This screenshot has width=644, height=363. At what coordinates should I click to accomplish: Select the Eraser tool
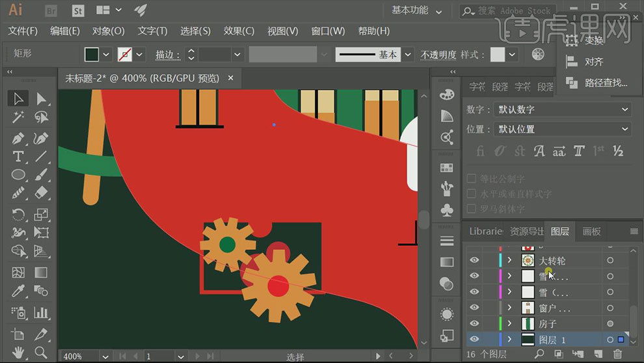click(x=41, y=193)
